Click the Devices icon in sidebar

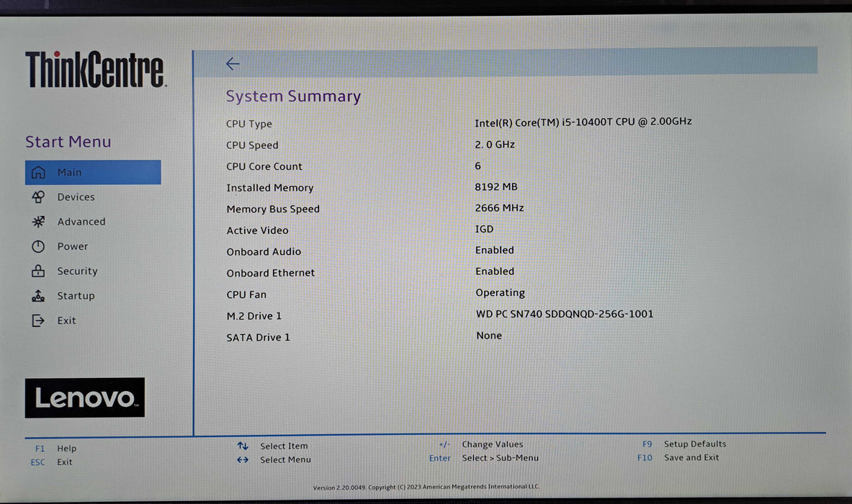(x=38, y=197)
